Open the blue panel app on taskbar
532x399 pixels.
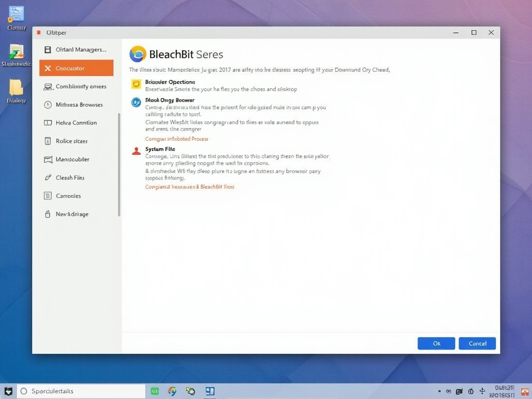tap(210, 391)
